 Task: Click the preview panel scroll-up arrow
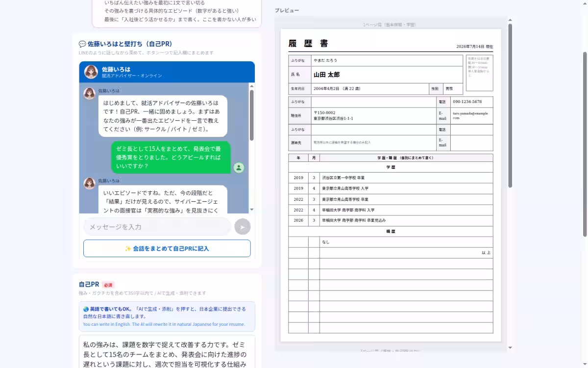click(x=510, y=20)
